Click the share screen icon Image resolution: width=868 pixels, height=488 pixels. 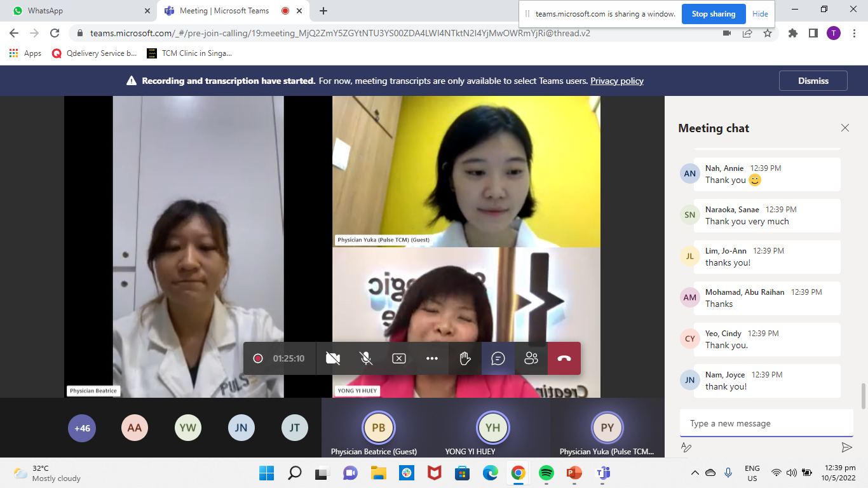[x=399, y=358]
